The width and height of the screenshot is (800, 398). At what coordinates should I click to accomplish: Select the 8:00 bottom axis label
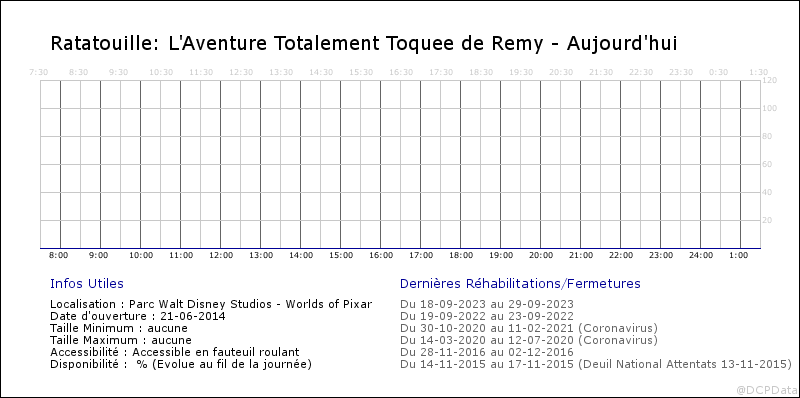tap(59, 255)
